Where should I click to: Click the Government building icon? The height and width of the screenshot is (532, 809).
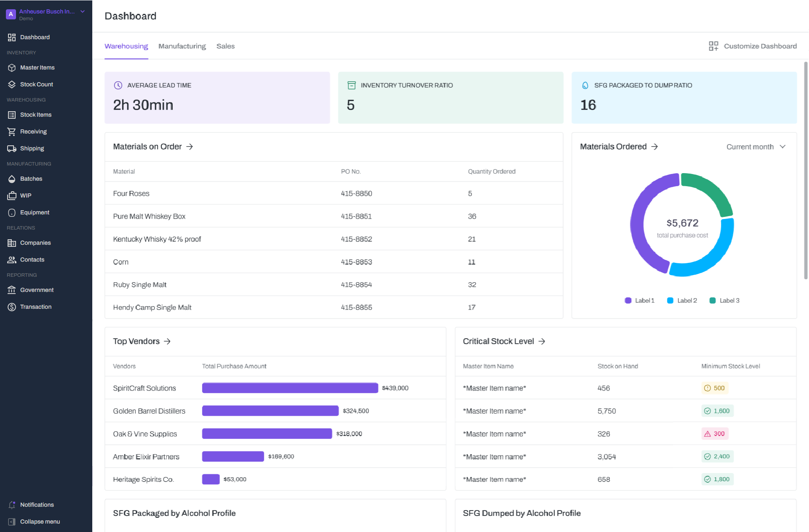12,290
